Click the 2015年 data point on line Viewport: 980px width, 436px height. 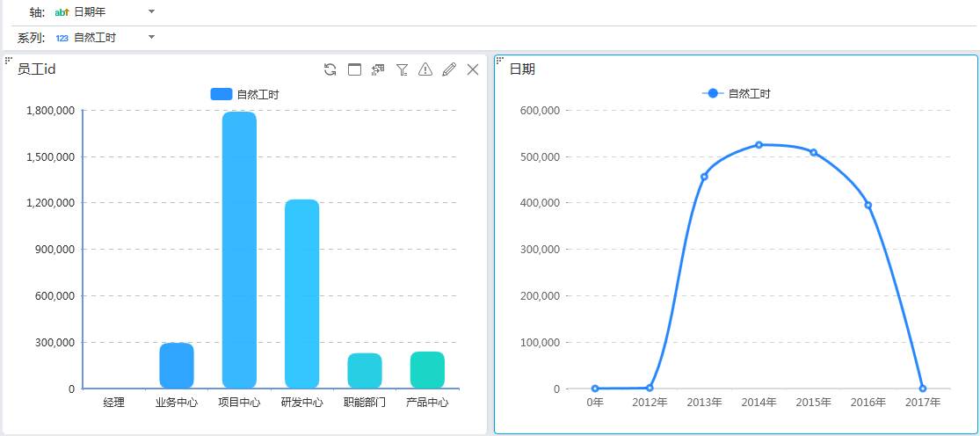point(813,152)
